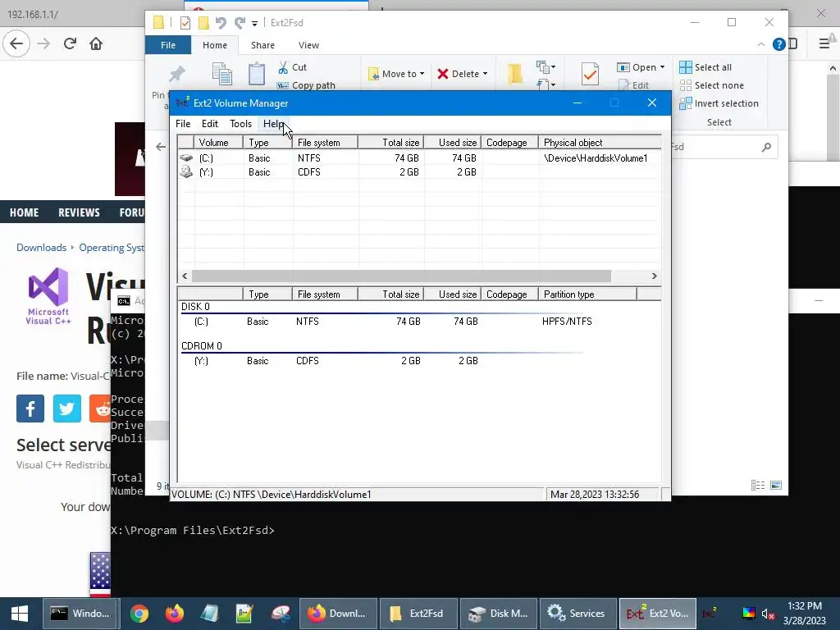Switch Explorer to large icons view button
This screenshot has height=630, width=840.
(776, 486)
